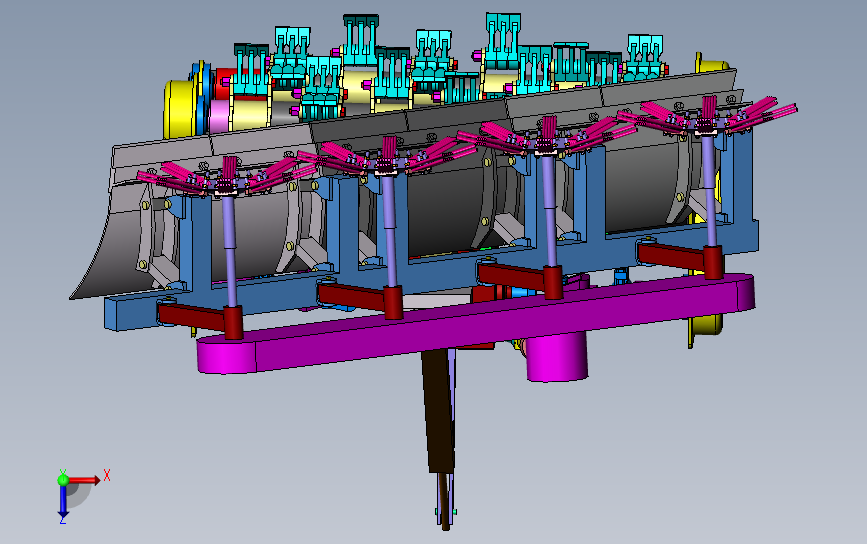867x544 pixels.
Task: Select the pink cylinder segment beside the yellow end cap
Action: click(219, 117)
